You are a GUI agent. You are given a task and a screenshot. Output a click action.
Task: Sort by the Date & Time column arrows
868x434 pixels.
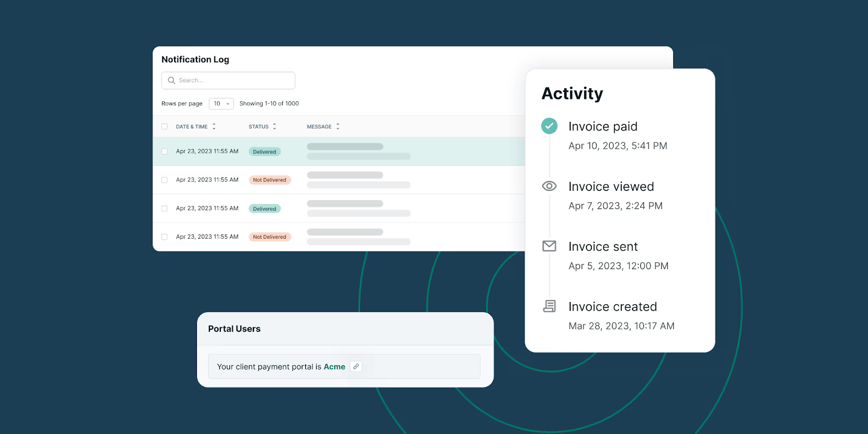(214, 126)
